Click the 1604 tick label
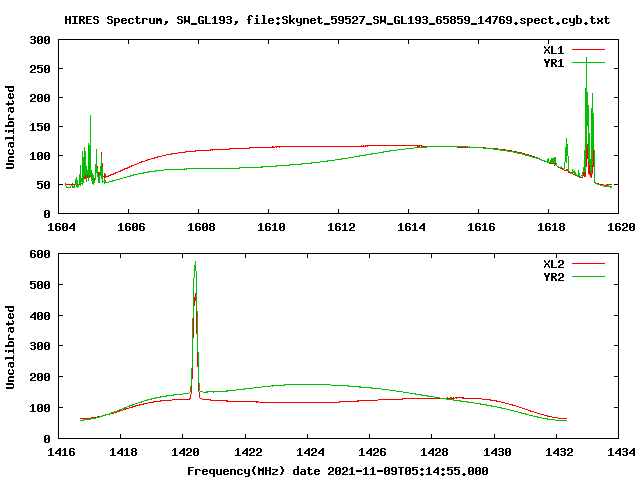 coord(61,227)
